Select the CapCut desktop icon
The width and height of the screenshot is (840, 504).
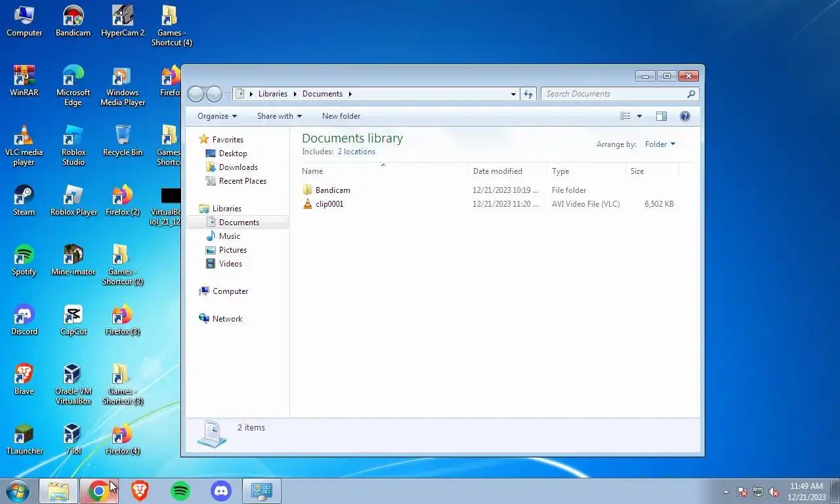(73, 320)
